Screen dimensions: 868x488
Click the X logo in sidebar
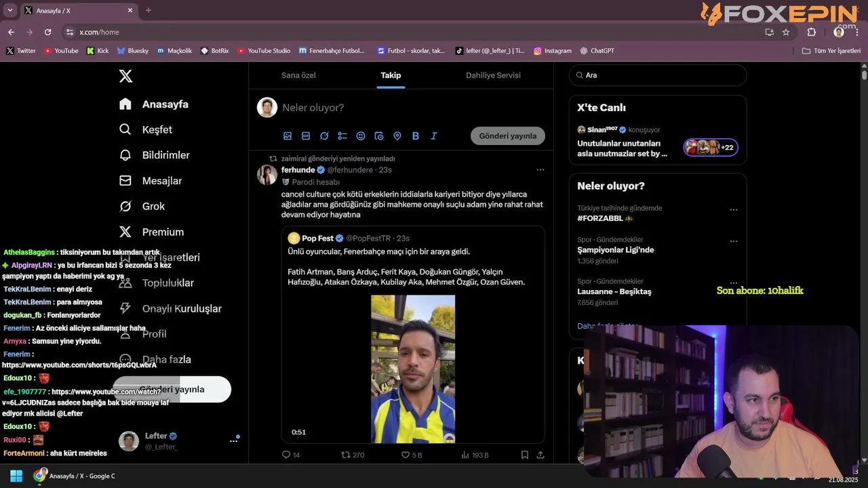125,76
